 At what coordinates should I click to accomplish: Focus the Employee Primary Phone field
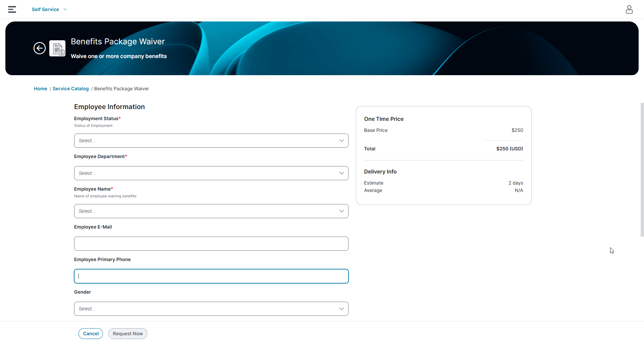point(211,276)
